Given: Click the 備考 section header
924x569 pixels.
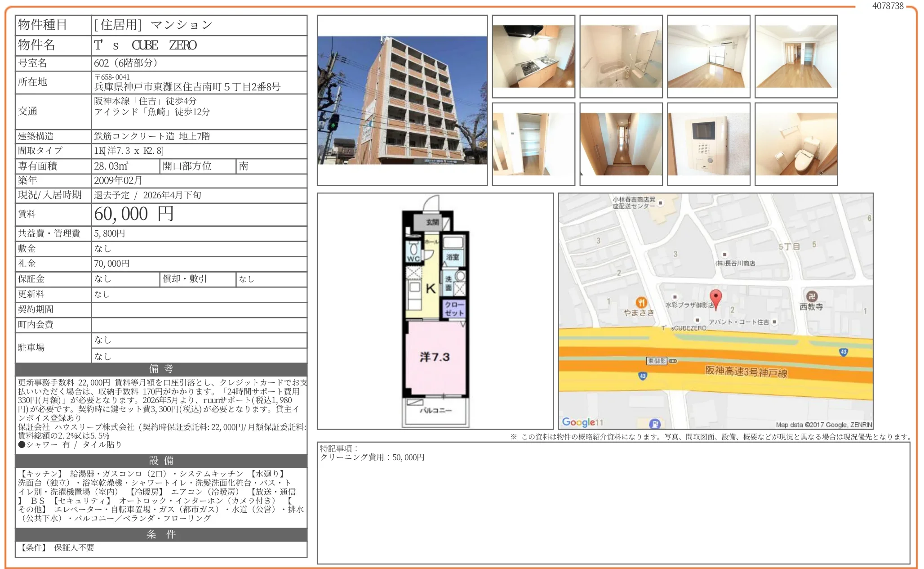Looking at the screenshot, I should 161,369.
